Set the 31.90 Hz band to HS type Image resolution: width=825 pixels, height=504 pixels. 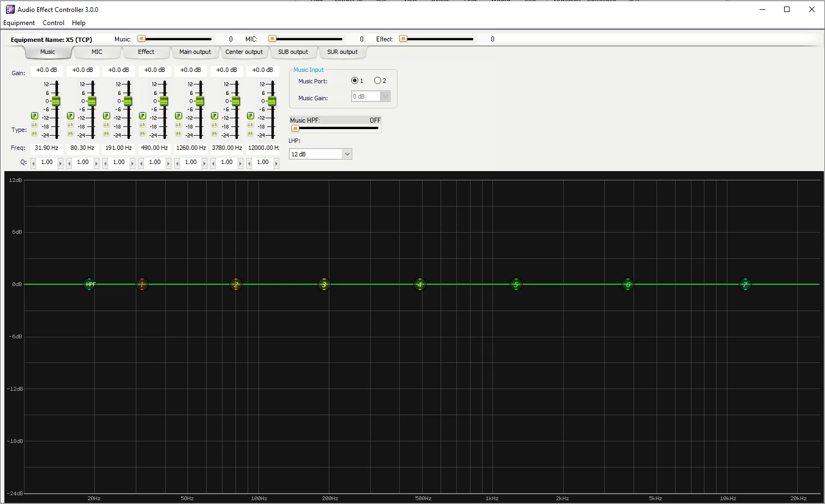tap(34, 133)
